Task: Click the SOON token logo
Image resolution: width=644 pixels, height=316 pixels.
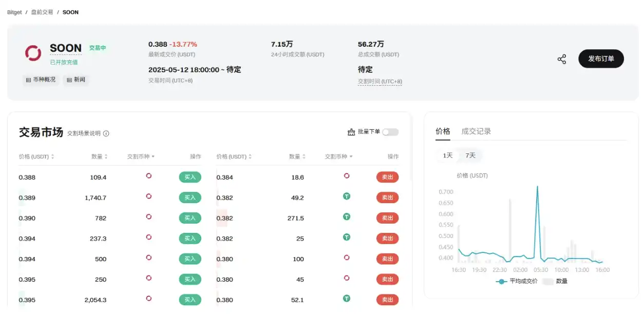Action: tap(33, 53)
